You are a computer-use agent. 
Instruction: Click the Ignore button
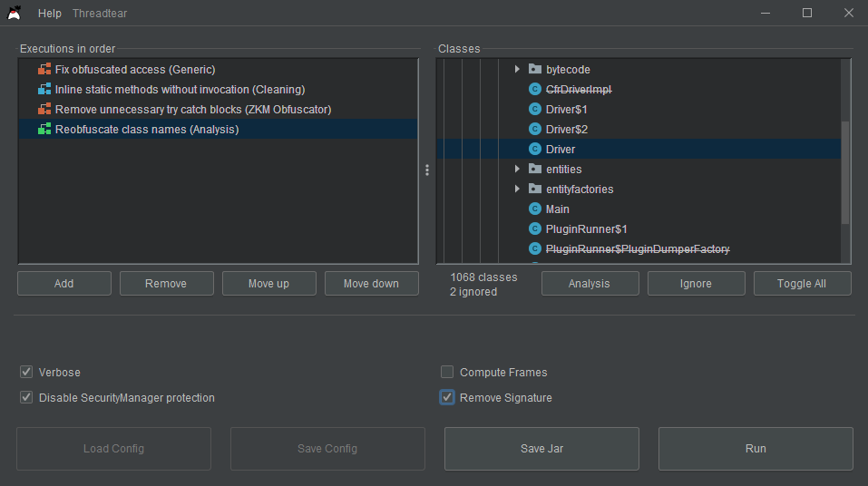[x=697, y=284]
